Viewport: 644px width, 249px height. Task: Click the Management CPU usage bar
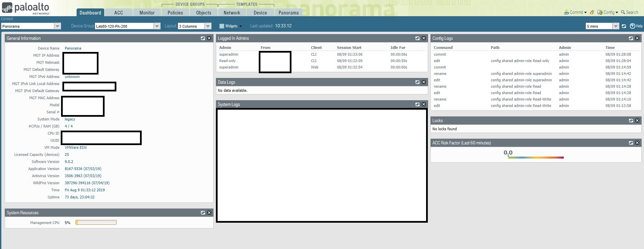click(96, 222)
